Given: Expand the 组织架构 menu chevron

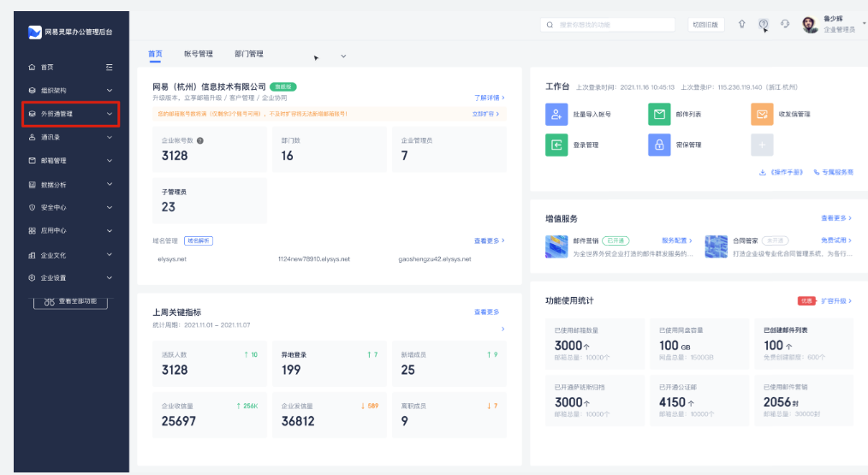Looking at the screenshot, I should 110,90.
